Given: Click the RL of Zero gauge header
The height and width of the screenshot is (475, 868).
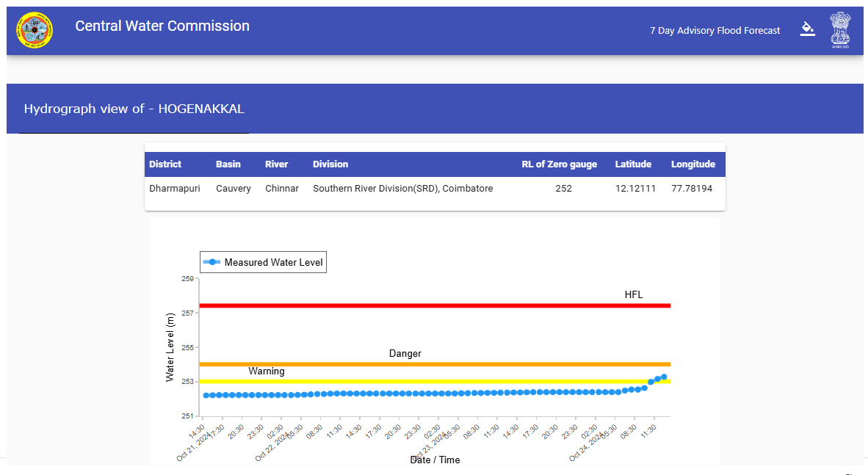Looking at the screenshot, I should click(x=559, y=164).
